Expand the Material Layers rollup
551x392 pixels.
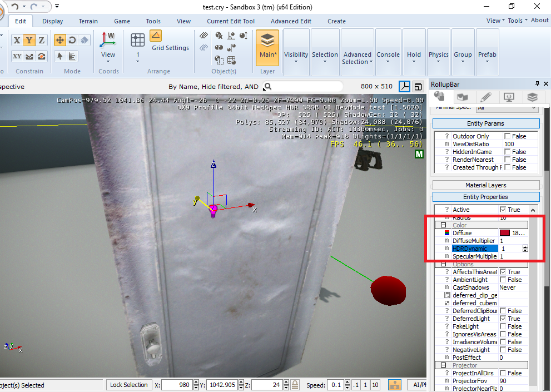pos(485,185)
